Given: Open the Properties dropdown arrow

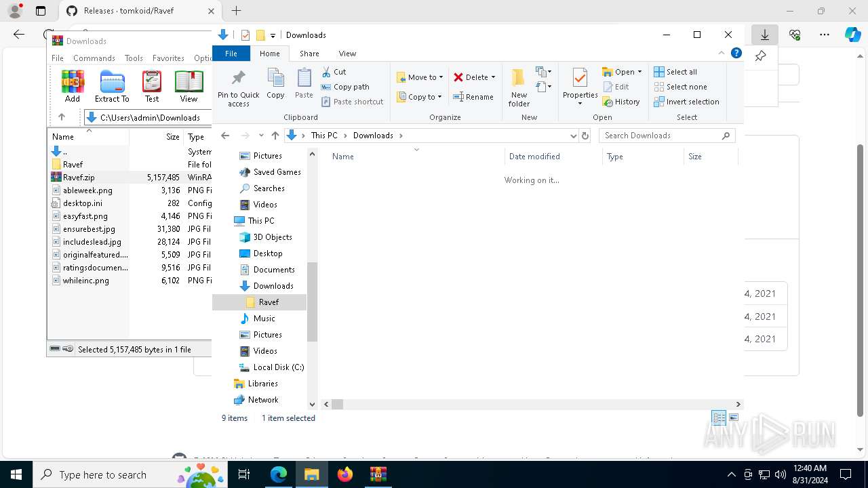Looking at the screenshot, I should (580, 104).
